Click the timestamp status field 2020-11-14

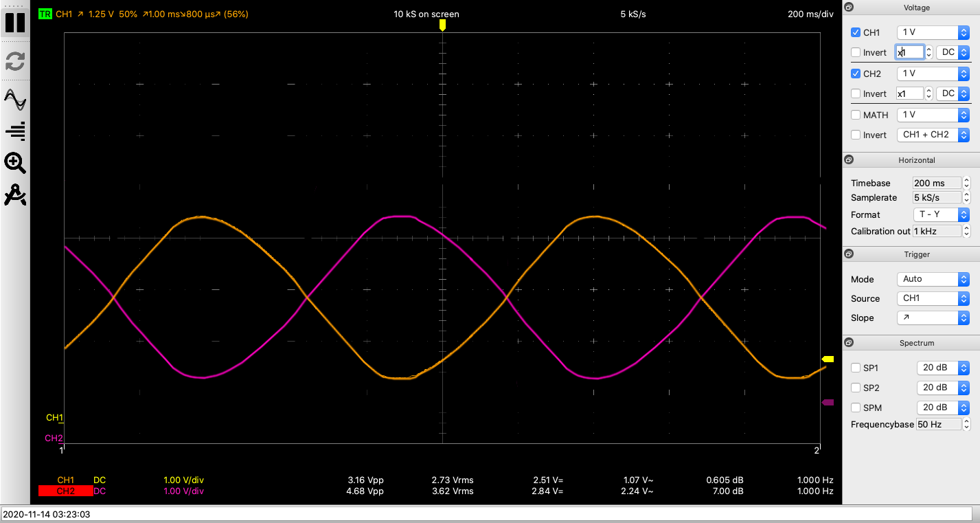pos(486,514)
